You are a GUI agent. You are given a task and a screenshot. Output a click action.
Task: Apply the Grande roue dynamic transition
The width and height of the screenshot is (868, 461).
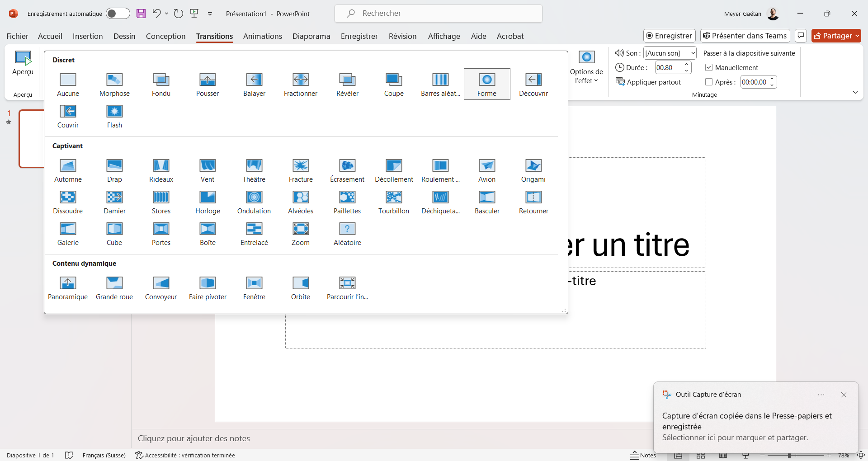coord(114,288)
